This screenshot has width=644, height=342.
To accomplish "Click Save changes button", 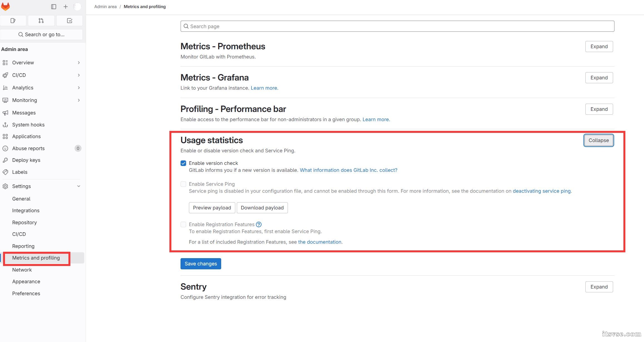I will 201,264.
